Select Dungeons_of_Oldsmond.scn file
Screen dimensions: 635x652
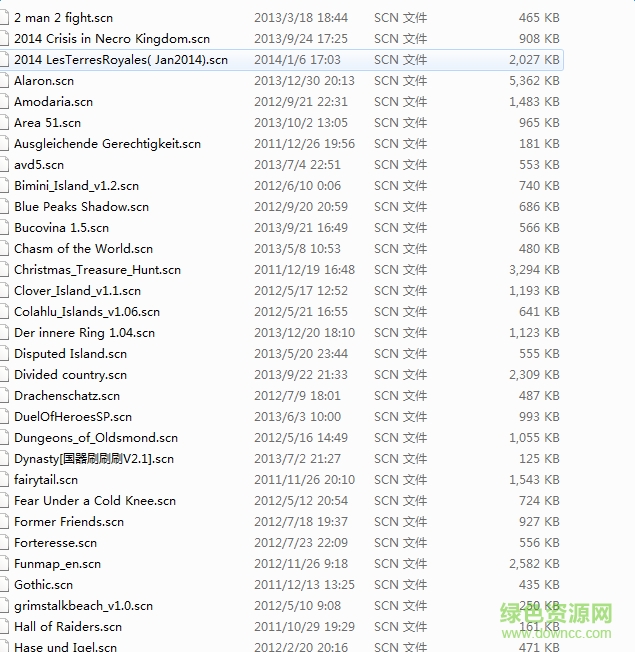(x=95, y=438)
